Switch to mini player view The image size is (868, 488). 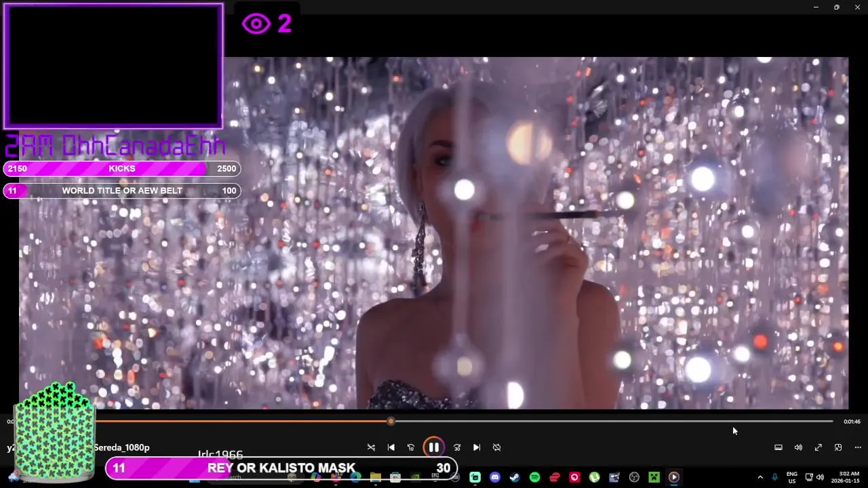tap(838, 447)
